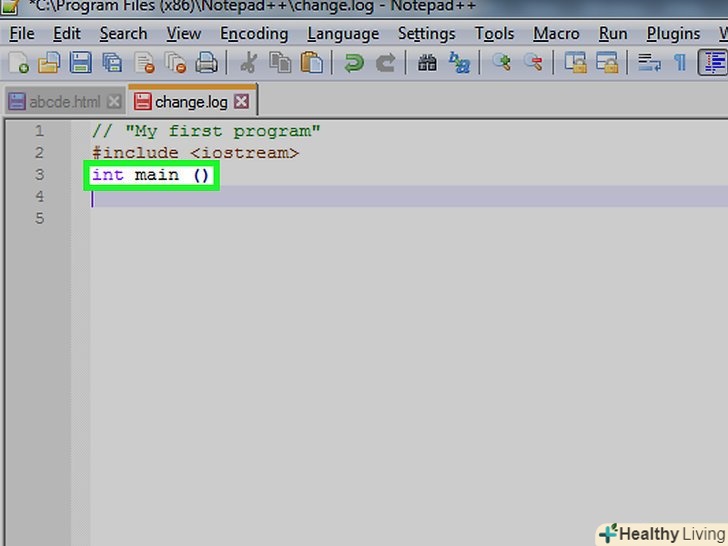Click line number 5 in margin
Image resolution: width=728 pixels, height=546 pixels.
[x=39, y=218]
